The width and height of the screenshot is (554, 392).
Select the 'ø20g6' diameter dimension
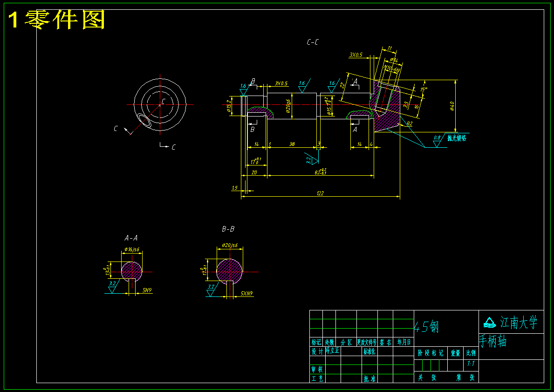(x=288, y=106)
